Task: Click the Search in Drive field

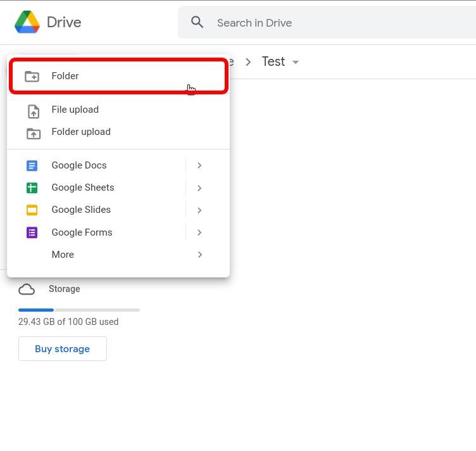Action: tap(327, 22)
